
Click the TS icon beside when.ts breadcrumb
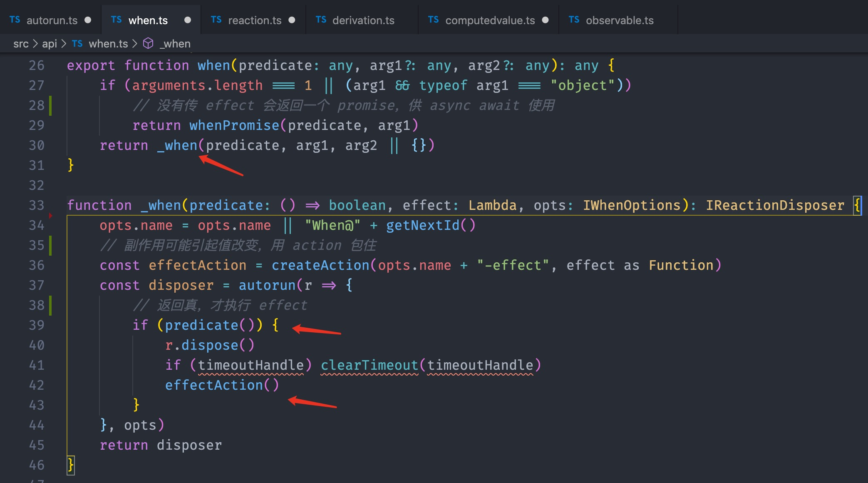pyautogui.click(x=77, y=43)
